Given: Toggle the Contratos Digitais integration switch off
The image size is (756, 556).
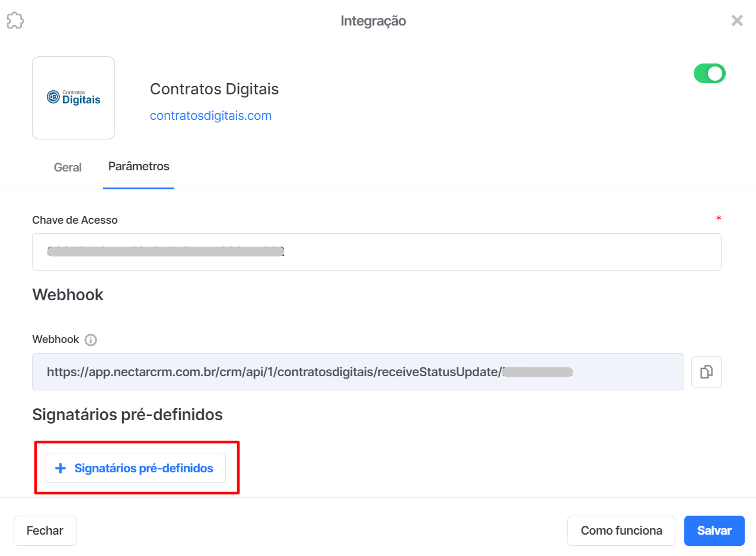Looking at the screenshot, I should [710, 74].
